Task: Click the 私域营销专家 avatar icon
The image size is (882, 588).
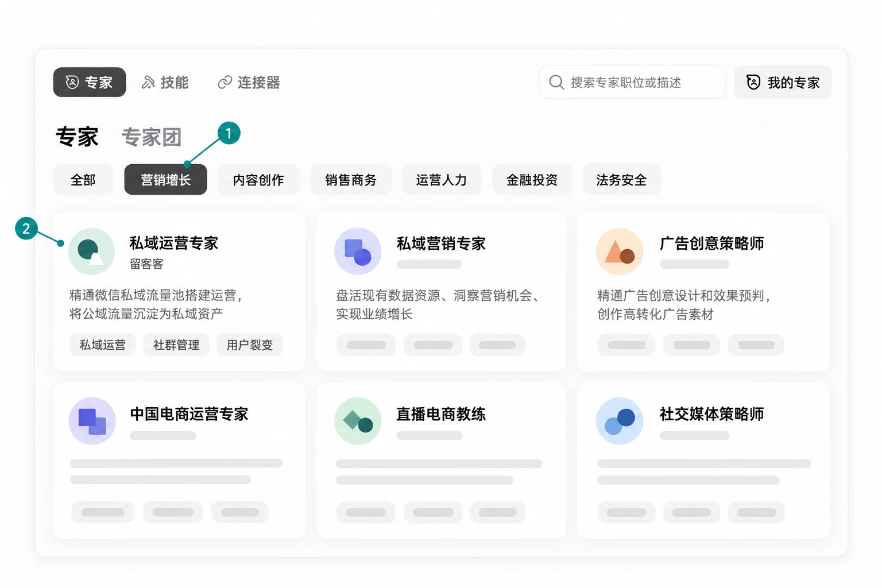Action: click(x=358, y=252)
